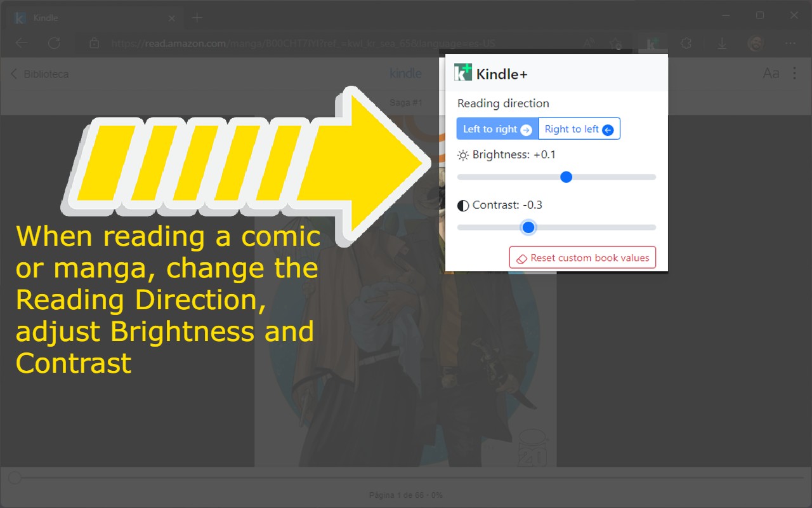Click the Brightness sun icon

coord(463,155)
